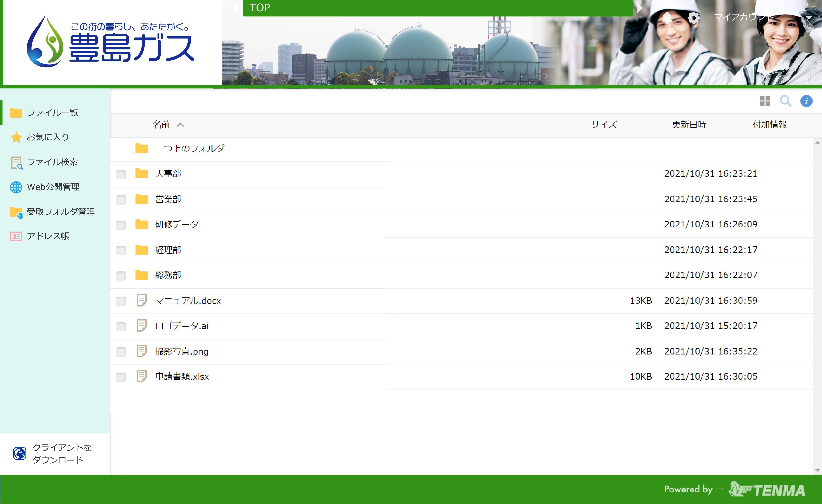Click the breadcrumb right arrow
822x504 pixels.
point(640,8)
